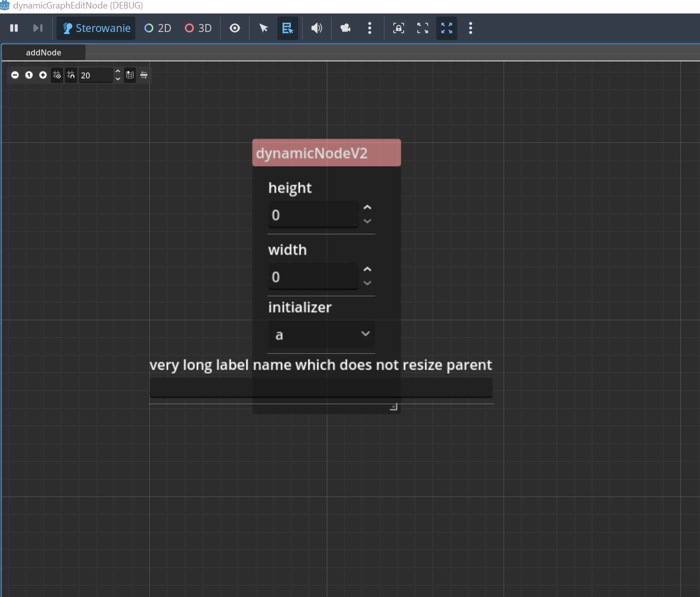Increase the height value with up arrow
This screenshot has width=700, height=597.
coord(367,207)
